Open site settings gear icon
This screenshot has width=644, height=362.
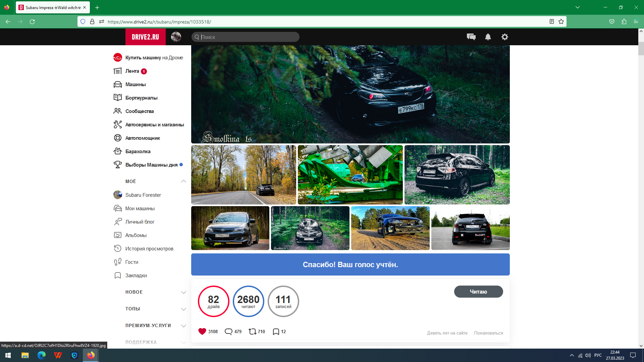pos(504,37)
